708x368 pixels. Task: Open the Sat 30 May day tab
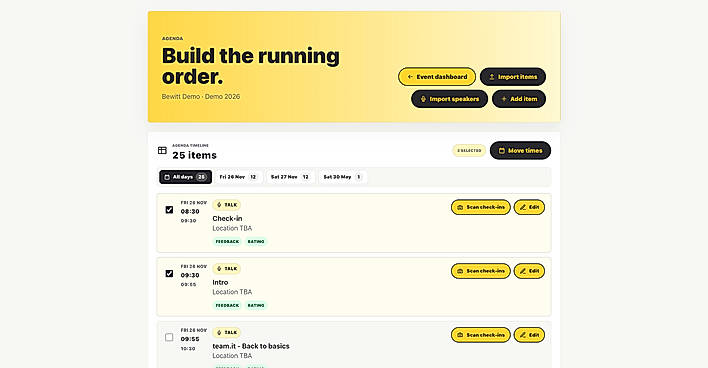pyautogui.click(x=342, y=177)
